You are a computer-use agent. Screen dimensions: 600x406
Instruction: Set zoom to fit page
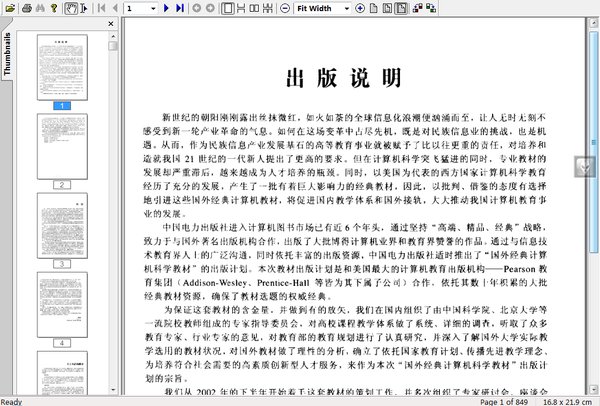[x=387, y=8]
